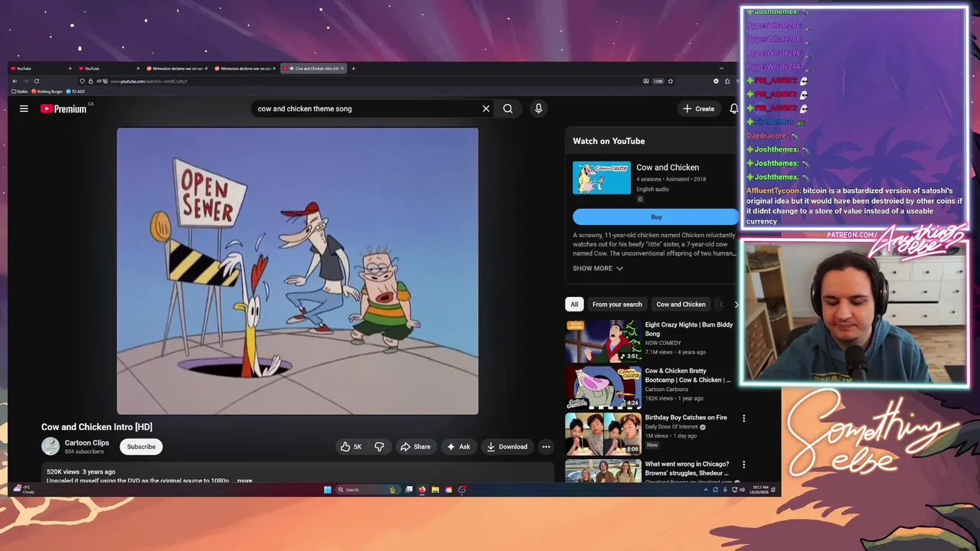
Task: Reload the page in the browser
Action: pyautogui.click(x=36, y=81)
